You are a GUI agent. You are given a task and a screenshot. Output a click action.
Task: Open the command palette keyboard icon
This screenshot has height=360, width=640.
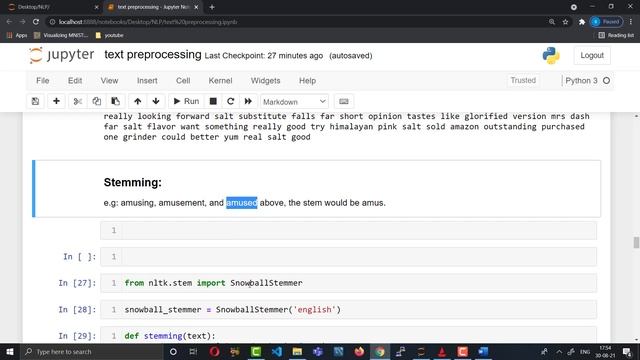click(x=344, y=101)
